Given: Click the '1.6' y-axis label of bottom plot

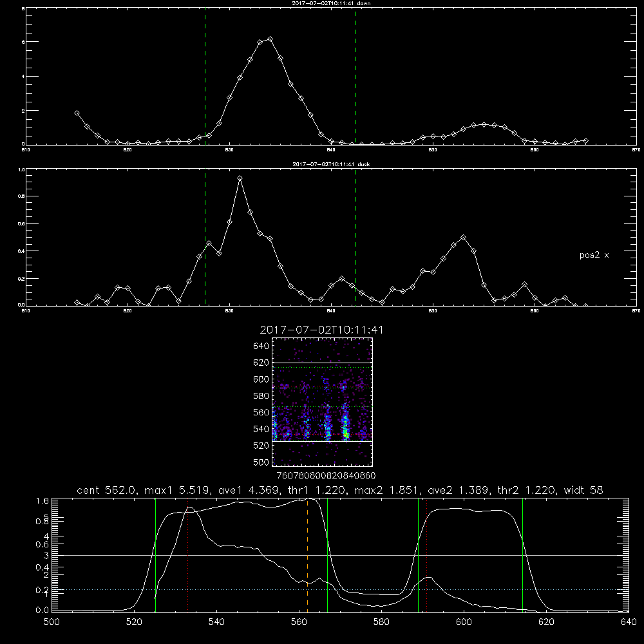Looking at the screenshot, I should [x=43, y=500].
